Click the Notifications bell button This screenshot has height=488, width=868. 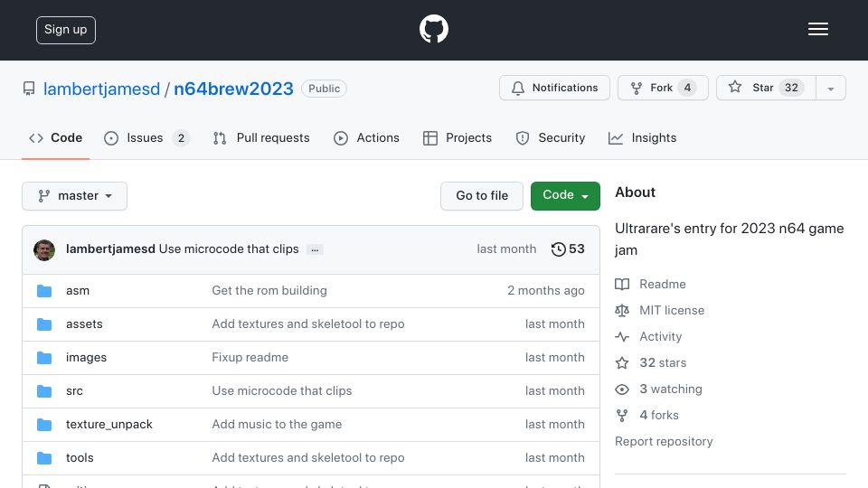pos(554,88)
